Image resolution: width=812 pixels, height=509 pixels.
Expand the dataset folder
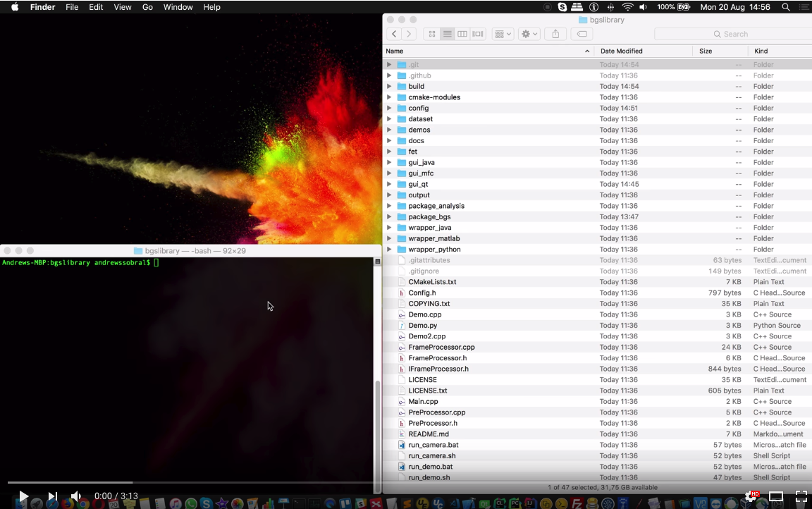pos(389,119)
